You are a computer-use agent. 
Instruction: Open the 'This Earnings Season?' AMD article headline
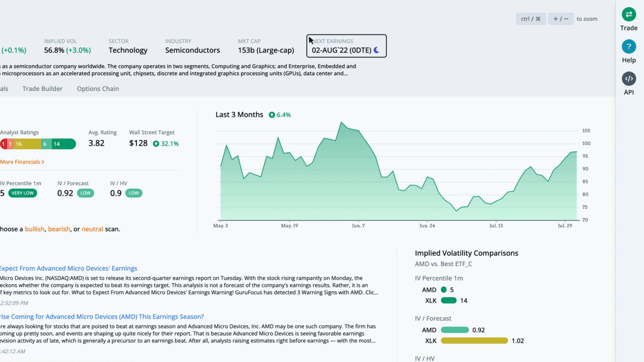tap(102, 317)
